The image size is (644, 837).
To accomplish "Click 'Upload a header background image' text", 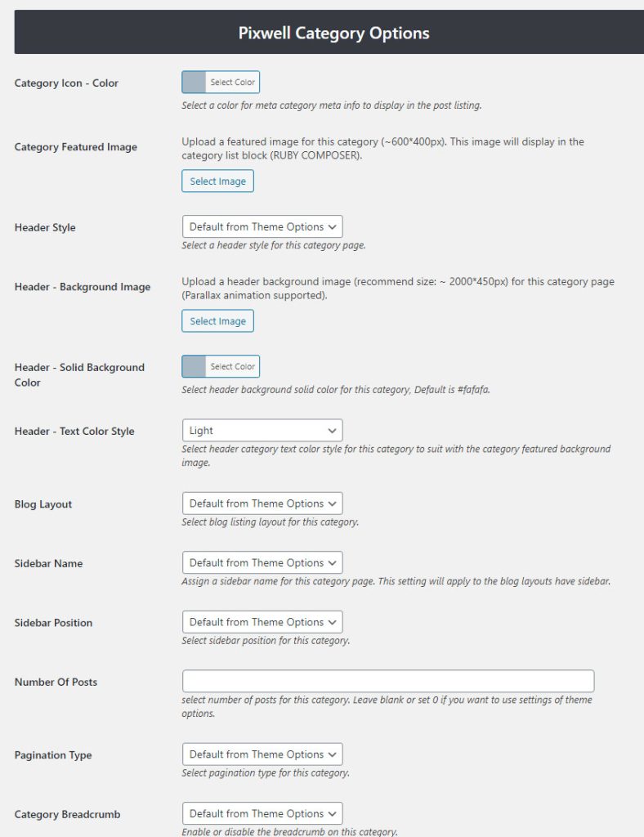I will [398, 289].
